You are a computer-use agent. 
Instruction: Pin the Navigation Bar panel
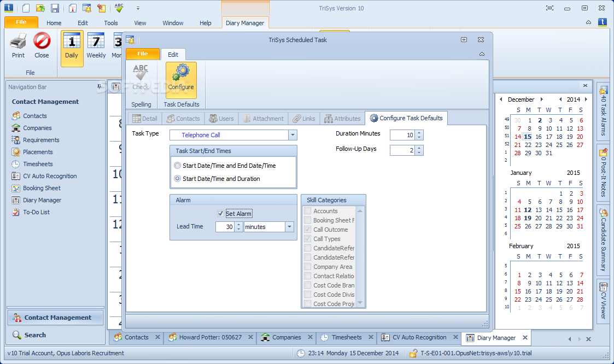click(99, 87)
